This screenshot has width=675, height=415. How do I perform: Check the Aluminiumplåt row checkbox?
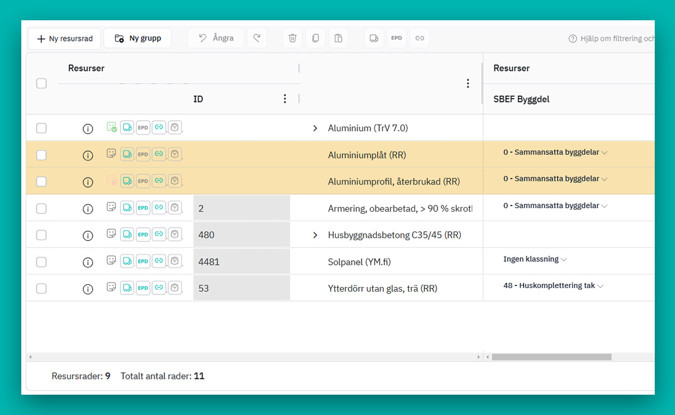(x=41, y=155)
